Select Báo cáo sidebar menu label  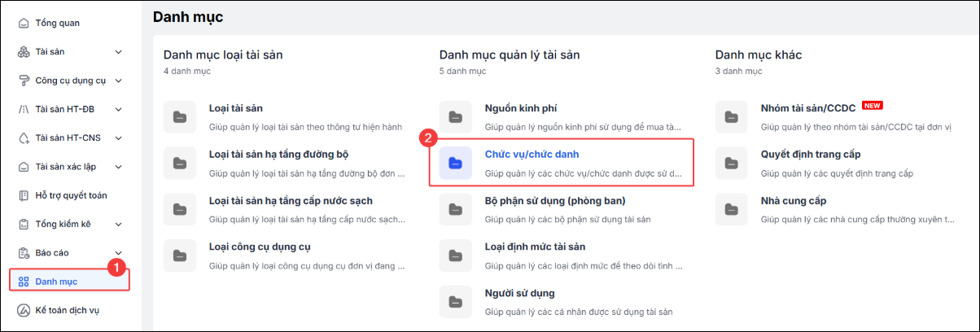pos(51,253)
